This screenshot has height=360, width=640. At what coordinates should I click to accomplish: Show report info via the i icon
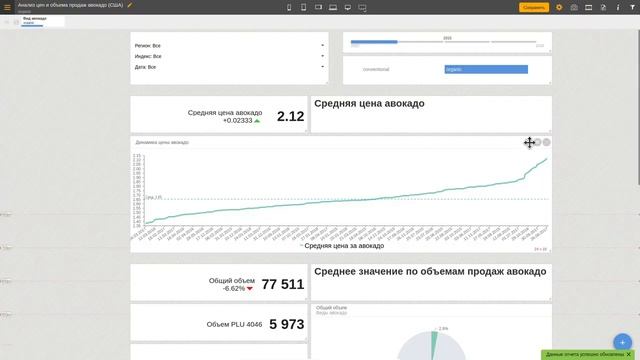coord(618,7)
